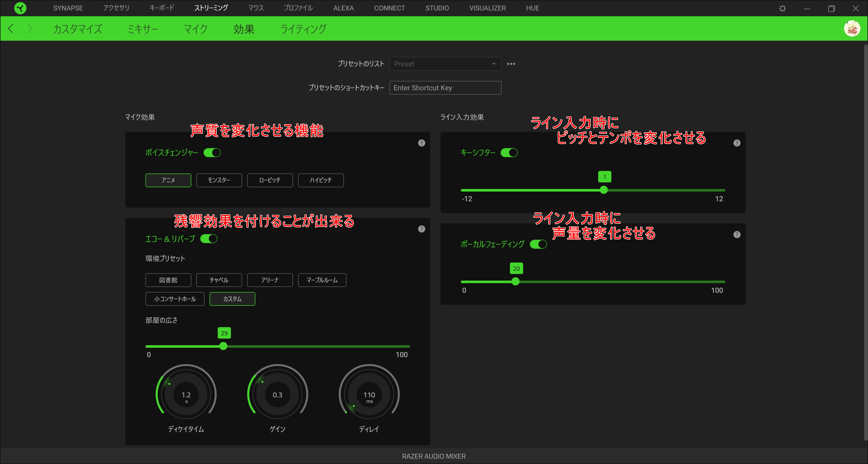868x464 pixels.
Task: Click the 部屋の広さ slider handle
Action: pos(223,346)
